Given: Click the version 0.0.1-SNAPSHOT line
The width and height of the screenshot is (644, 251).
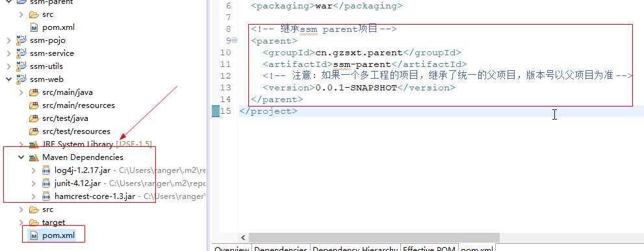Looking at the screenshot, I should click(x=359, y=88).
